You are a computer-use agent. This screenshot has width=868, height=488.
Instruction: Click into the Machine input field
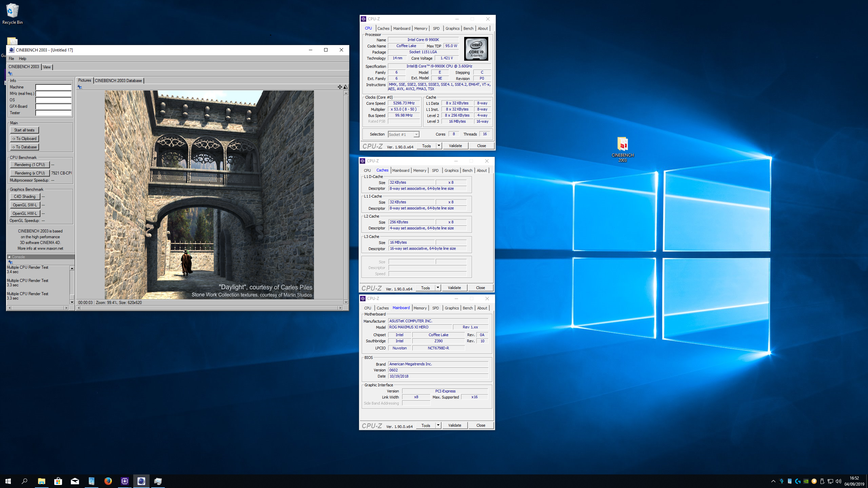pyautogui.click(x=54, y=87)
